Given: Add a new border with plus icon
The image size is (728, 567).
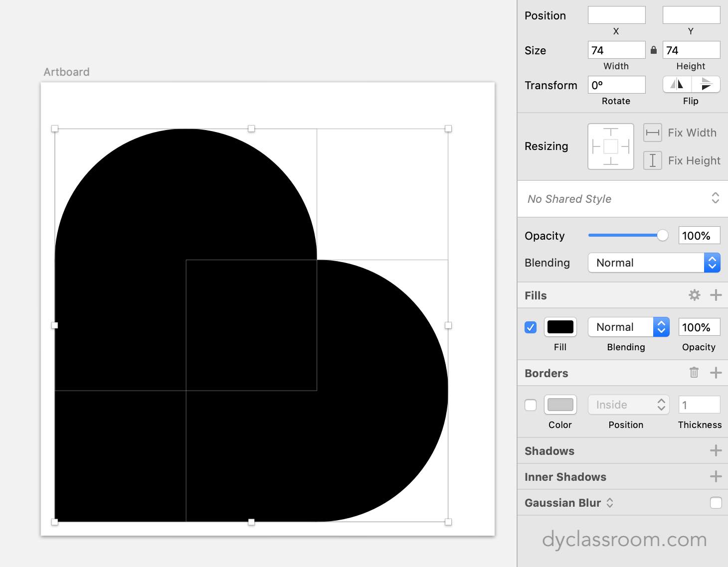Looking at the screenshot, I should pyautogui.click(x=716, y=373).
